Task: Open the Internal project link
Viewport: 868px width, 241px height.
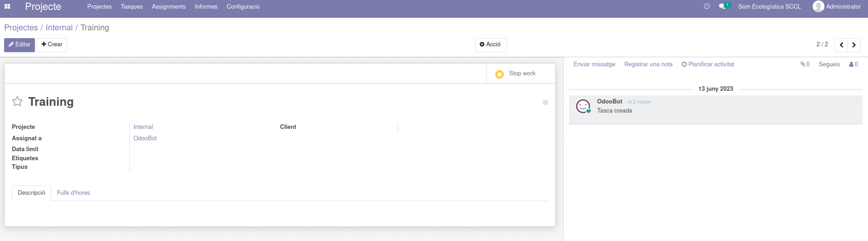Action: [x=143, y=127]
